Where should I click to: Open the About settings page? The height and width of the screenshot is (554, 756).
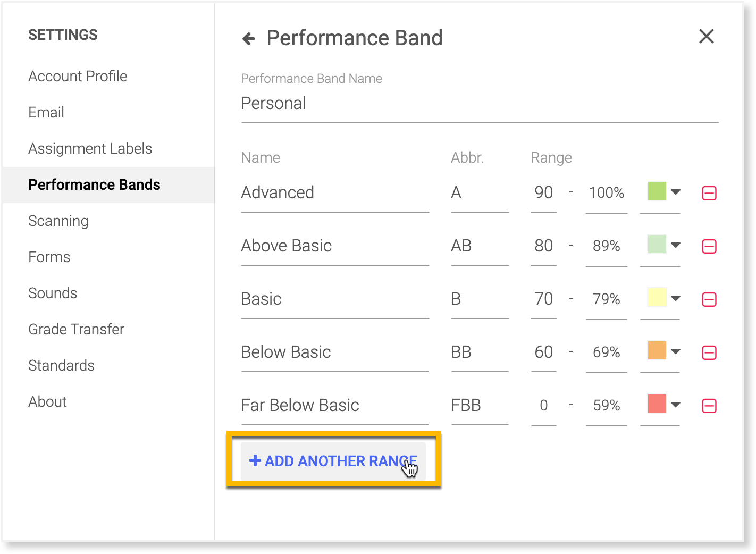click(x=47, y=402)
